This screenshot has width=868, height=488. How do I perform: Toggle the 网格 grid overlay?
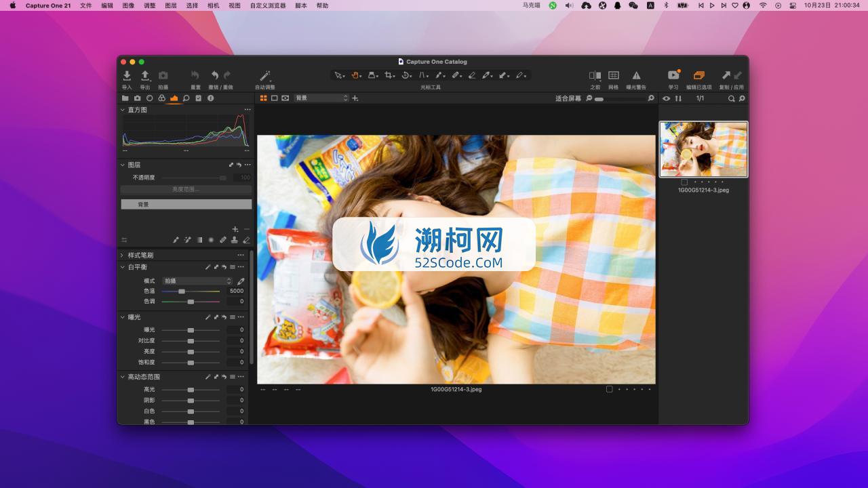click(x=613, y=75)
